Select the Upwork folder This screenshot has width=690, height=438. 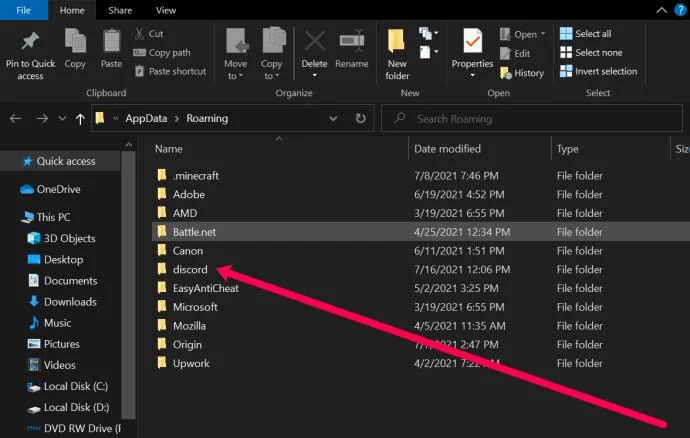point(191,364)
